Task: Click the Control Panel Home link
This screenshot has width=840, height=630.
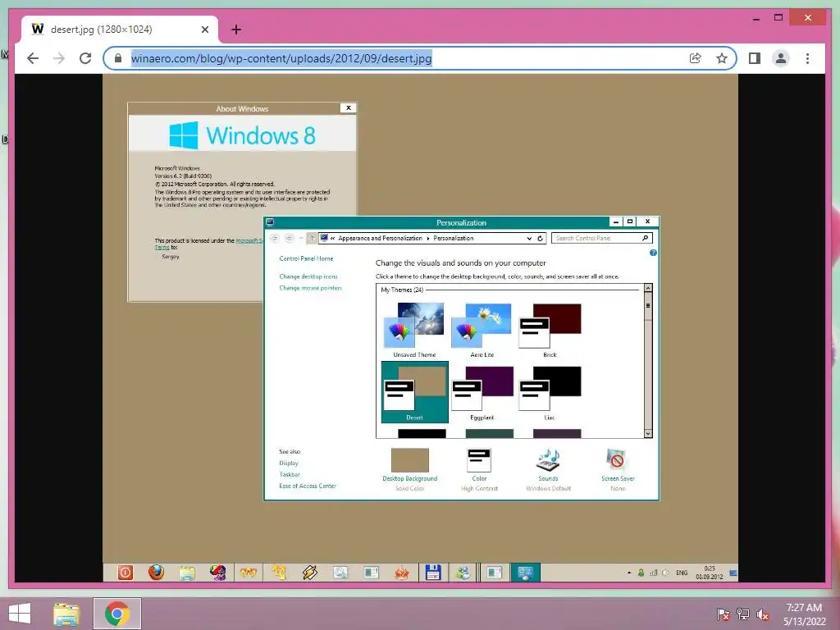Action: 306,258
